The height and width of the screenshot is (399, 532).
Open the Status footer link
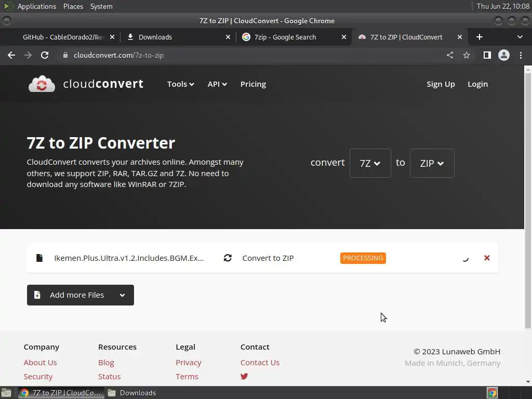tap(109, 377)
